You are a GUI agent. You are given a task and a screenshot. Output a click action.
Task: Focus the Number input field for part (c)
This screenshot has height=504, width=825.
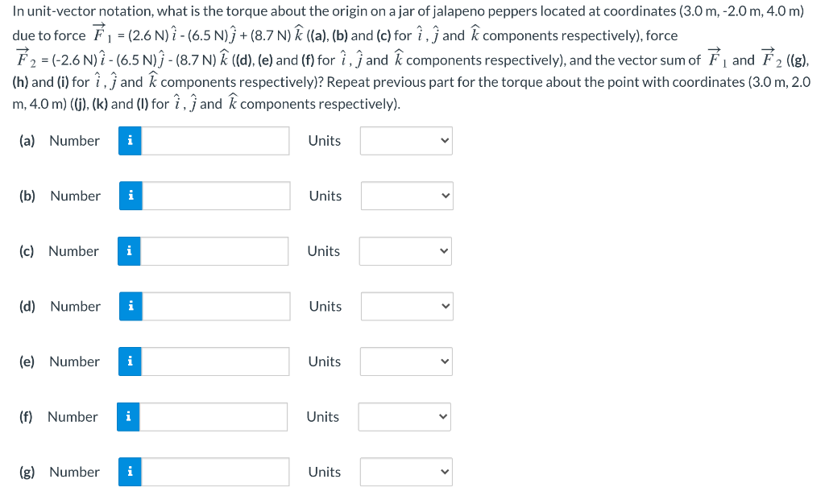coord(214,251)
